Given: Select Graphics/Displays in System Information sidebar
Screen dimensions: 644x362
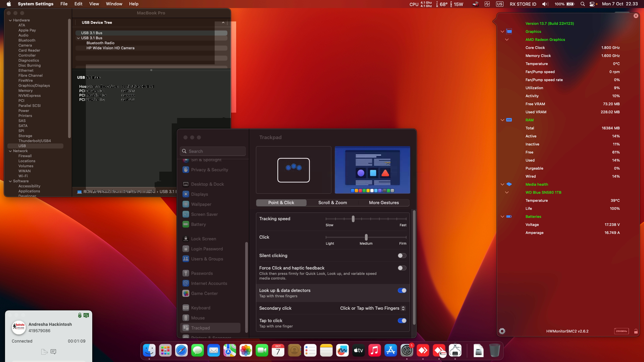Looking at the screenshot, I should 34,86.
